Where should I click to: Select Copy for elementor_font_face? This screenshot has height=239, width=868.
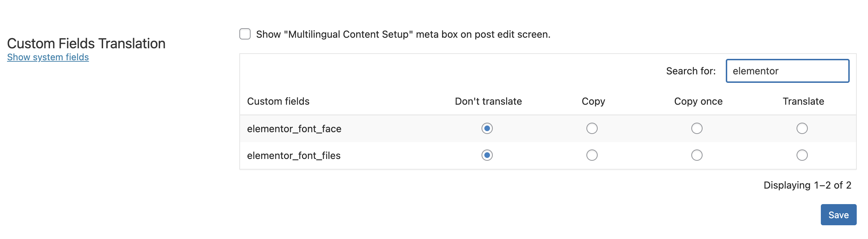[592, 128]
